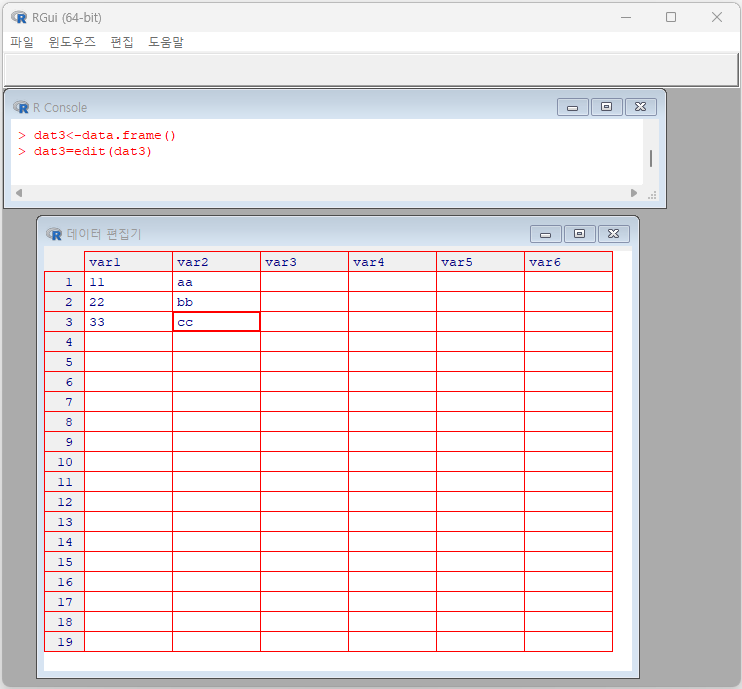Click the 데이터 편집기 title bar text
Image resolution: width=742 pixels, height=689 pixels.
104,234
